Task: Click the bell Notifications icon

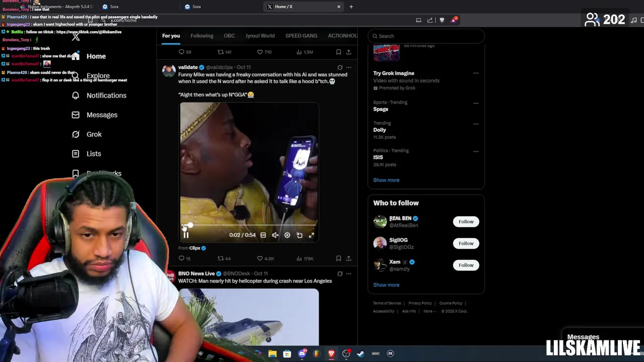Action: pyautogui.click(x=75, y=96)
